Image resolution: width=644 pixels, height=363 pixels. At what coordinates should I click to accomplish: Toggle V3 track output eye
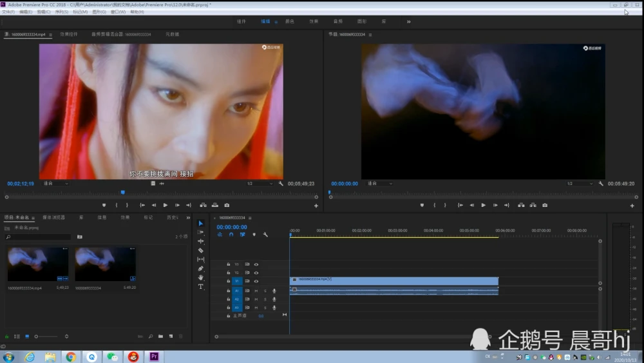click(x=256, y=264)
